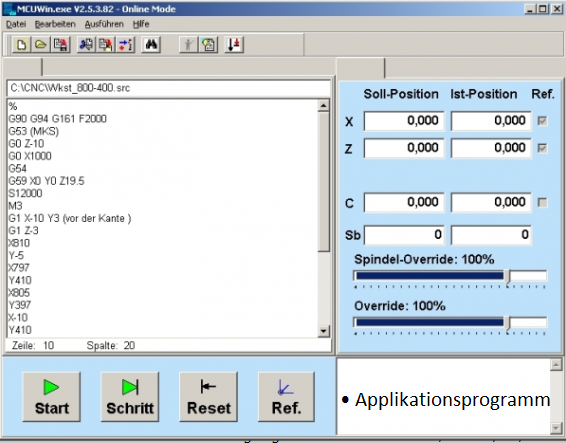This screenshot has width=566, height=443.
Task: Select line 'G54'
Action: tap(18, 169)
